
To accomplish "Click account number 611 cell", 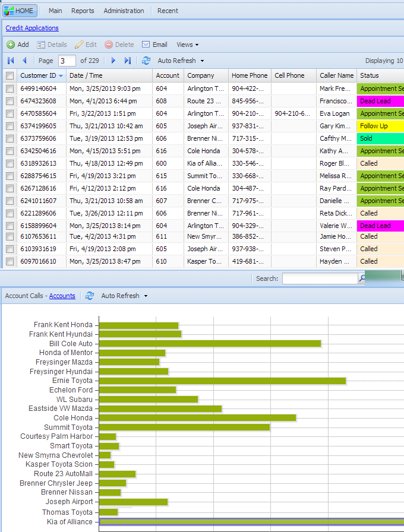I will [x=161, y=236].
